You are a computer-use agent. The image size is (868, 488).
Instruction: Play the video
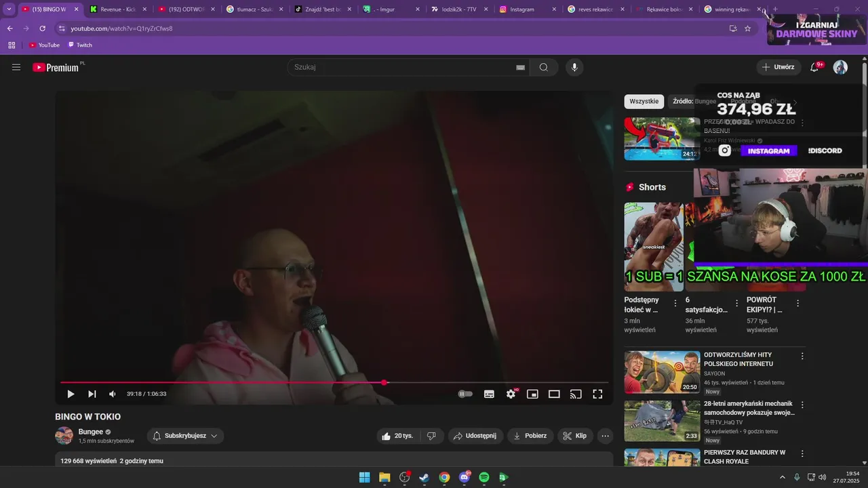coord(71,394)
